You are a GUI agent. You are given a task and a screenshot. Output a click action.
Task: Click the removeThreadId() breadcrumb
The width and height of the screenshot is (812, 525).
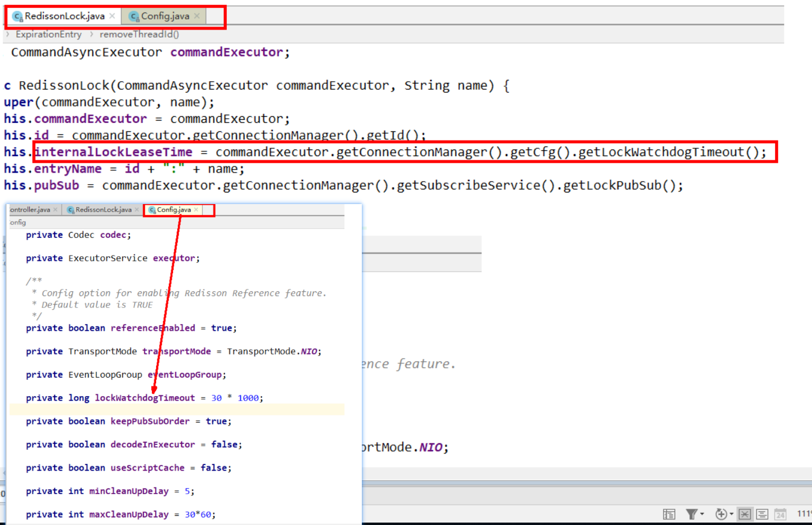point(139,35)
